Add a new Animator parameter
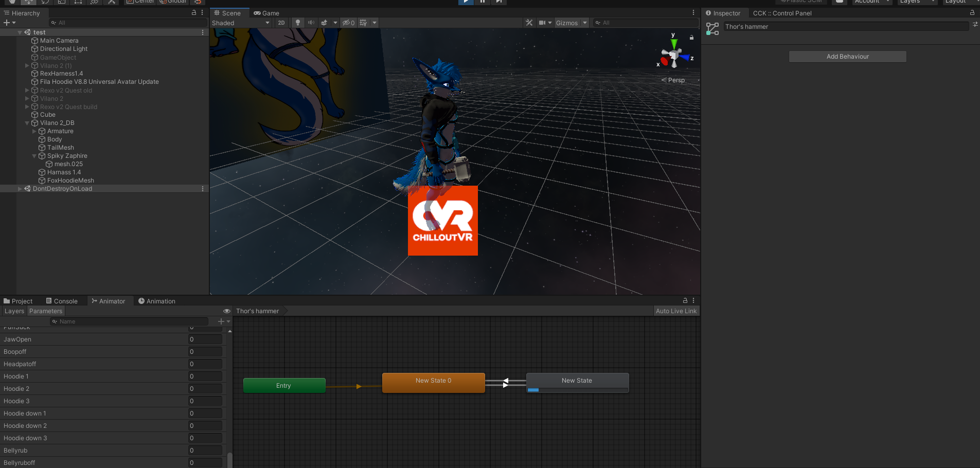This screenshot has height=468, width=980. pos(224,321)
